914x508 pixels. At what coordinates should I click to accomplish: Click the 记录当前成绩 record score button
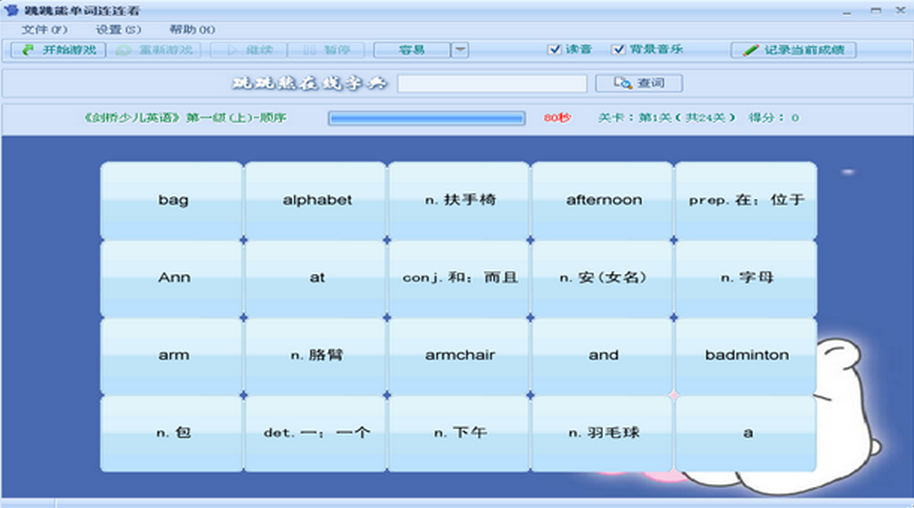coord(794,50)
